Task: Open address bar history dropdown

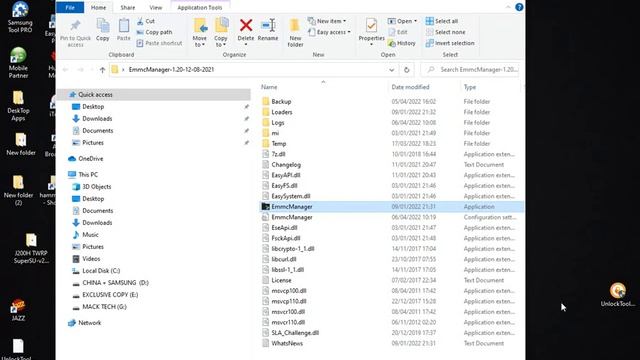Action: [392, 70]
